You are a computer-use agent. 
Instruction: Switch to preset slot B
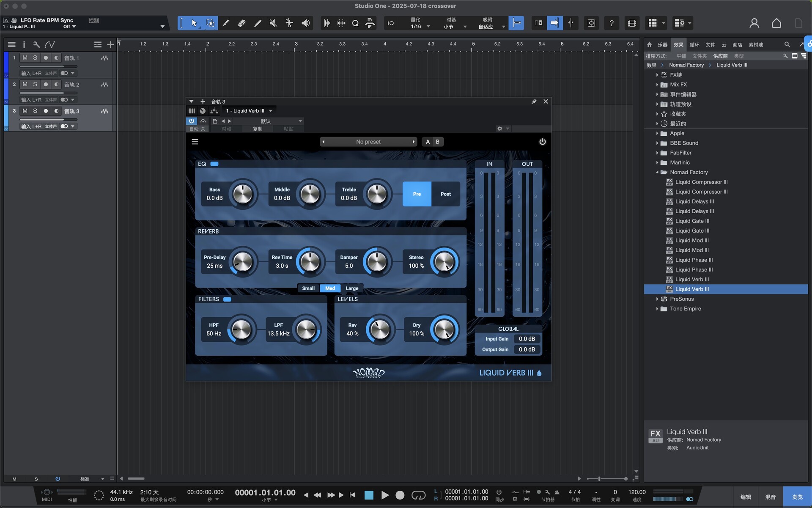click(438, 142)
